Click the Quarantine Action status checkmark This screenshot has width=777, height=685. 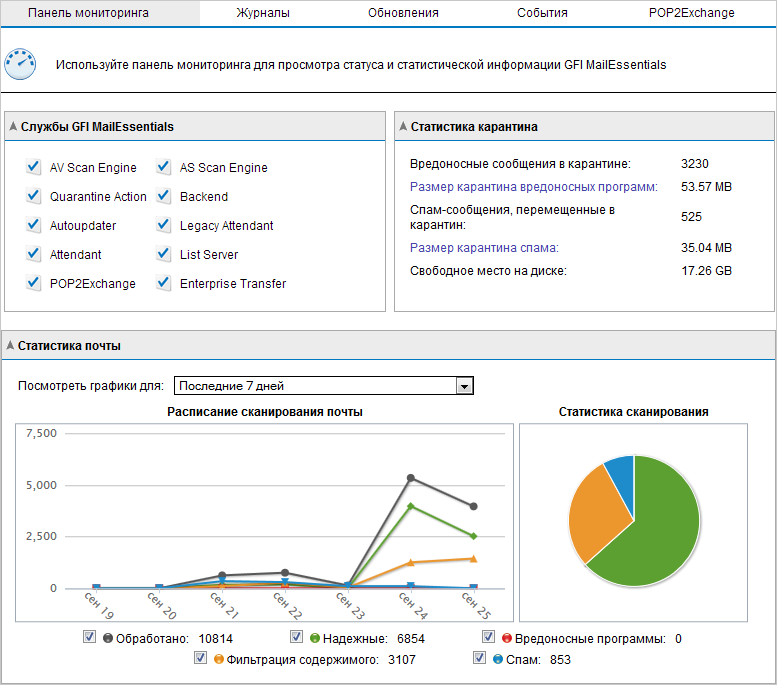coord(33,196)
